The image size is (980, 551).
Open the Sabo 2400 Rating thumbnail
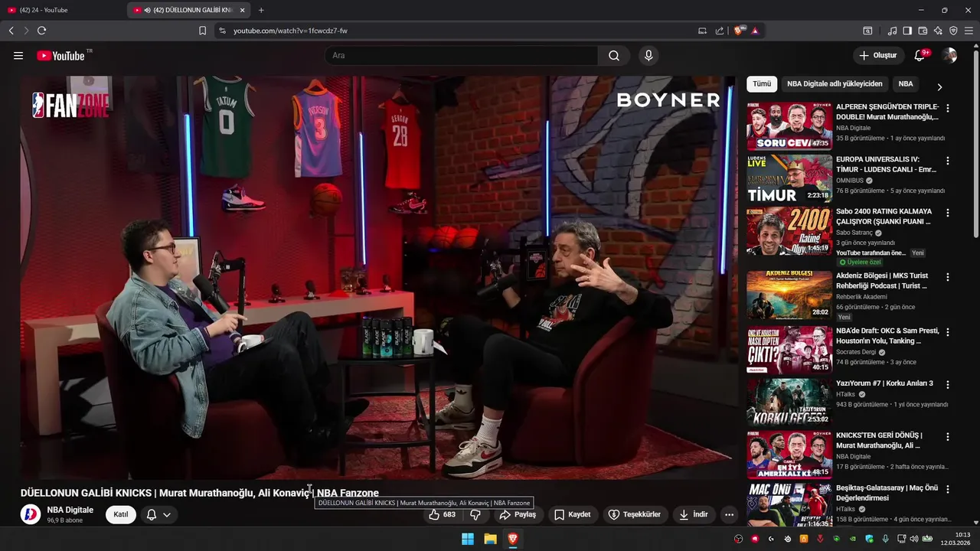point(789,230)
